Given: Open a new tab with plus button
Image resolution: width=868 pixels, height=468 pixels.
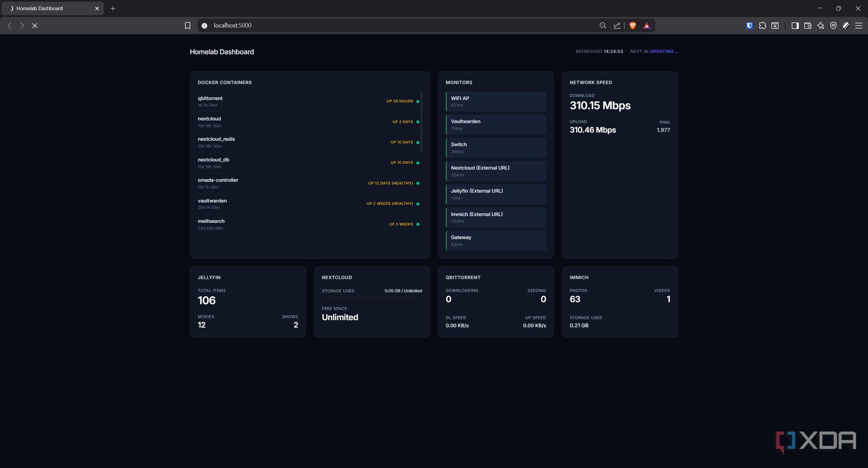Looking at the screenshot, I should tap(113, 8).
